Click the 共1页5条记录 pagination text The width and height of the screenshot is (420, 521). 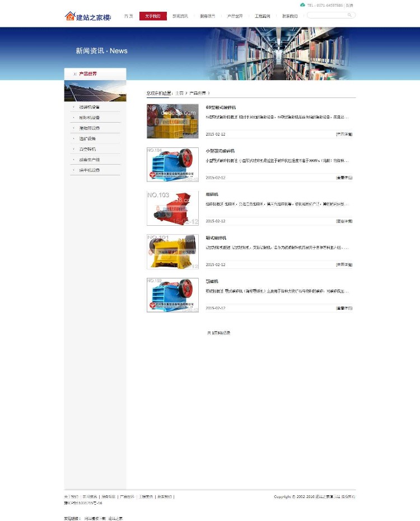pos(219,333)
